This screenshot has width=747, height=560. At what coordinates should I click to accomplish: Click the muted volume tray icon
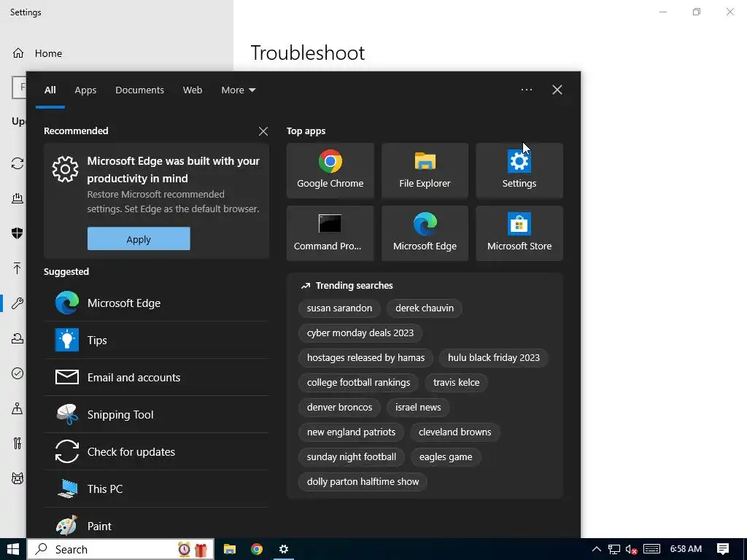click(x=631, y=550)
